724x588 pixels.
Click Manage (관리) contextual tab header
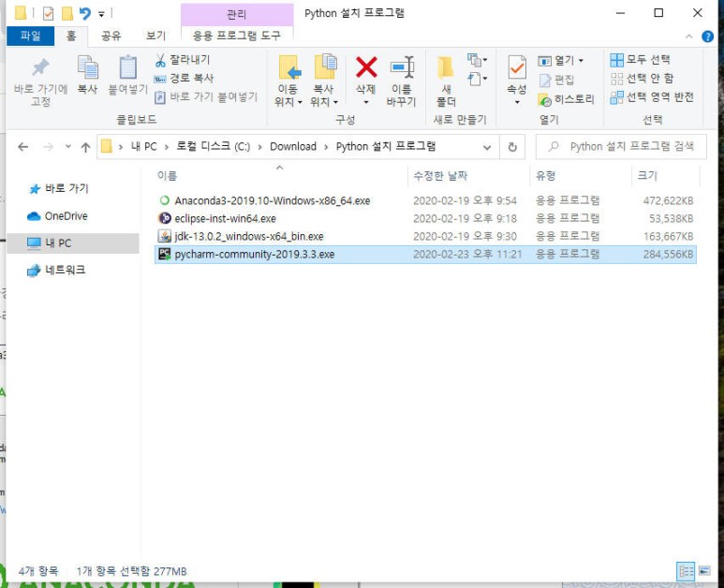pos(237,14)
